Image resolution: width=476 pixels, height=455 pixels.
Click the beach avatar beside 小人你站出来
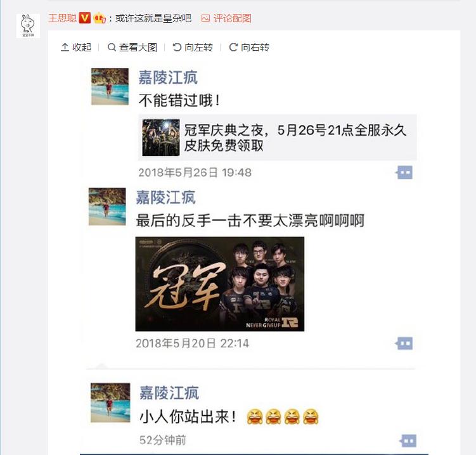(x=110, y=402)
